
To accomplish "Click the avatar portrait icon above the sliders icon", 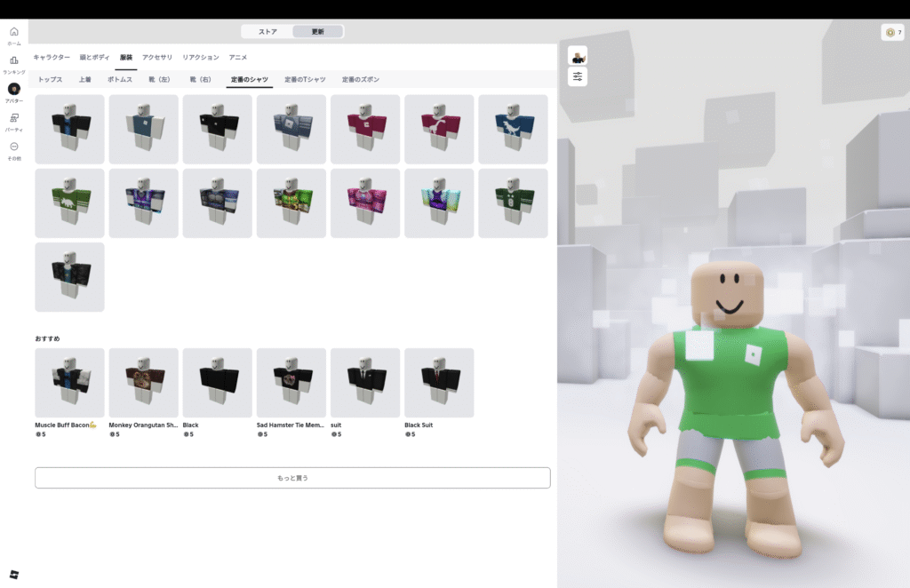I will (x=578, y=56).
